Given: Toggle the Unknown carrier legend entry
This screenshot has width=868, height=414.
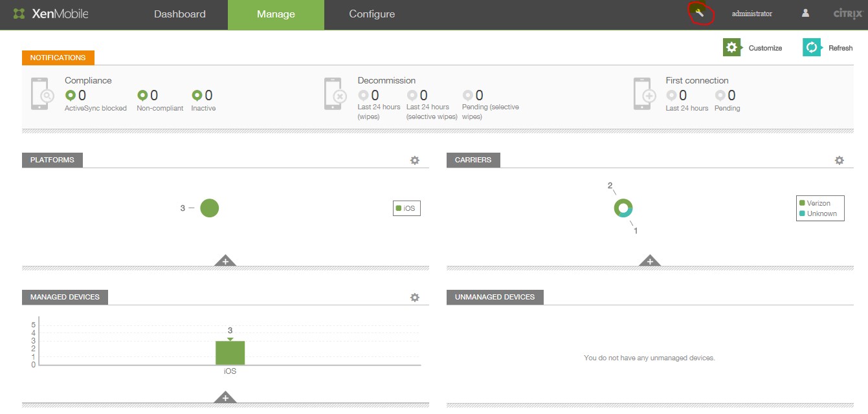Looking at the screenshot, I should coord(821,213).
